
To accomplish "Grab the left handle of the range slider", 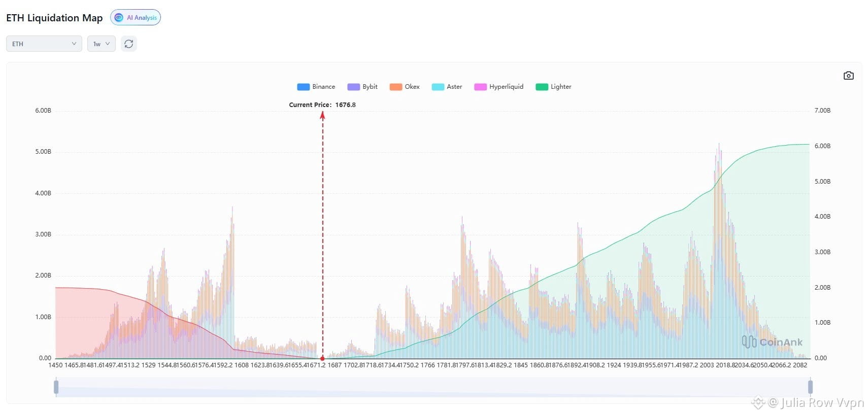I will 56,387.
